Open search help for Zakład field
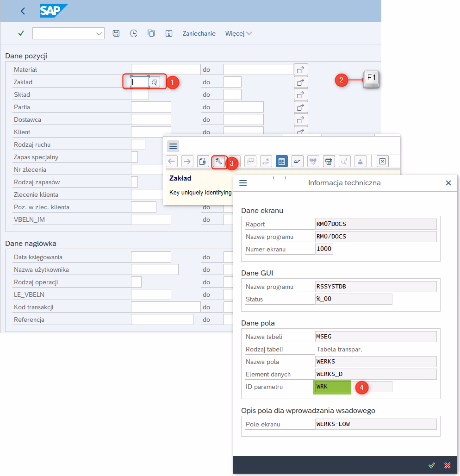 [x=155, y=82]
